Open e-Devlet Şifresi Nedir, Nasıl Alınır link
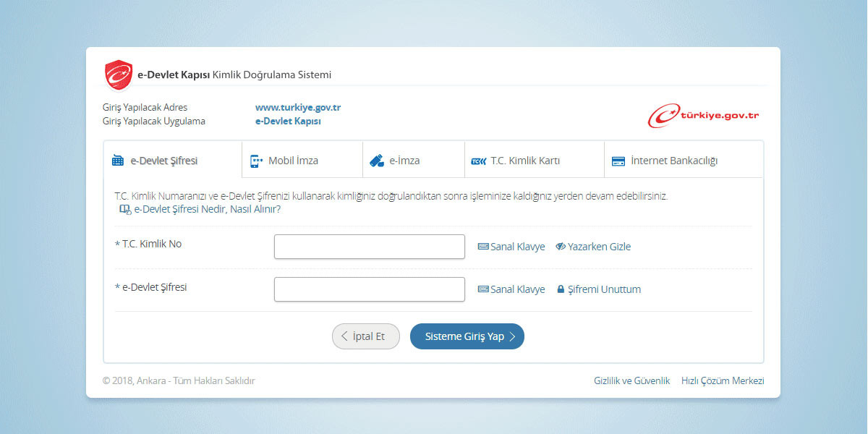 click(x=208, y=210)
